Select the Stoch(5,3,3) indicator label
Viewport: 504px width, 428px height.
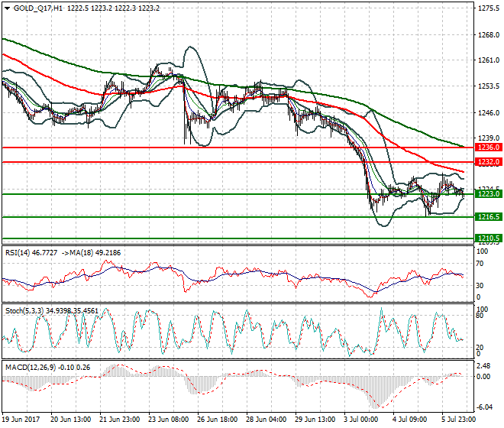24,311
